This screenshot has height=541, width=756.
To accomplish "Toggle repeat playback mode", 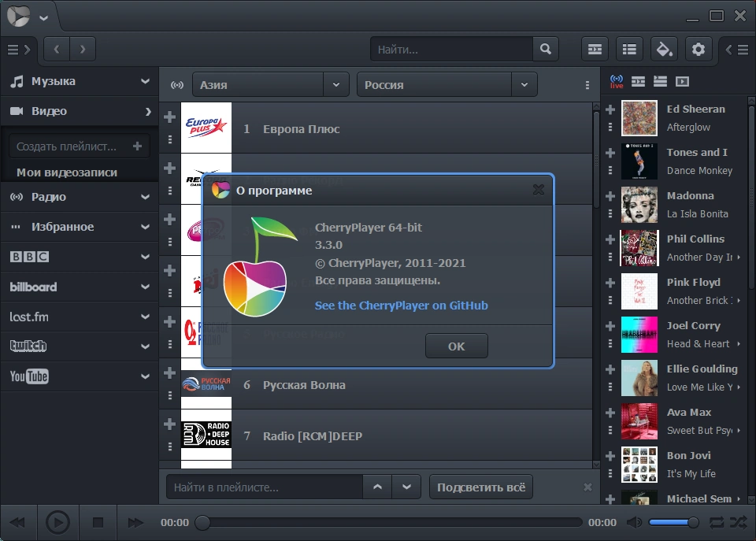I will coord(716,522).
